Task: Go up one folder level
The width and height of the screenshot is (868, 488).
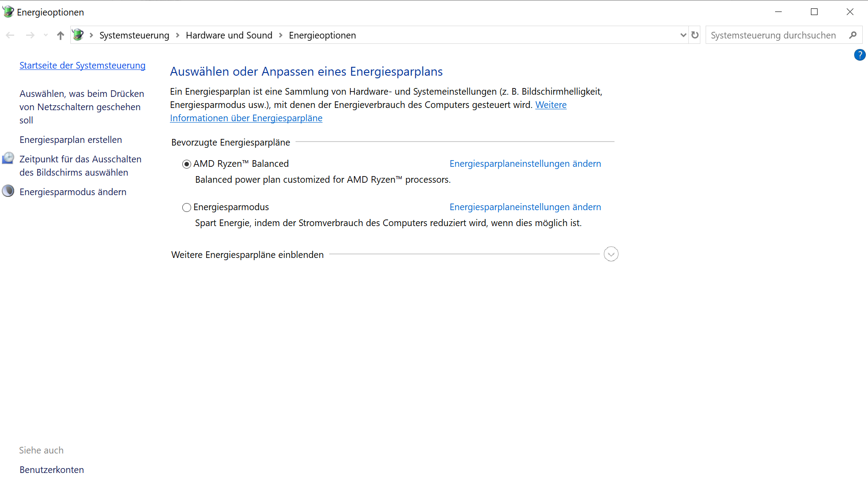Action: pyautogui.click(x=61, y=35)
